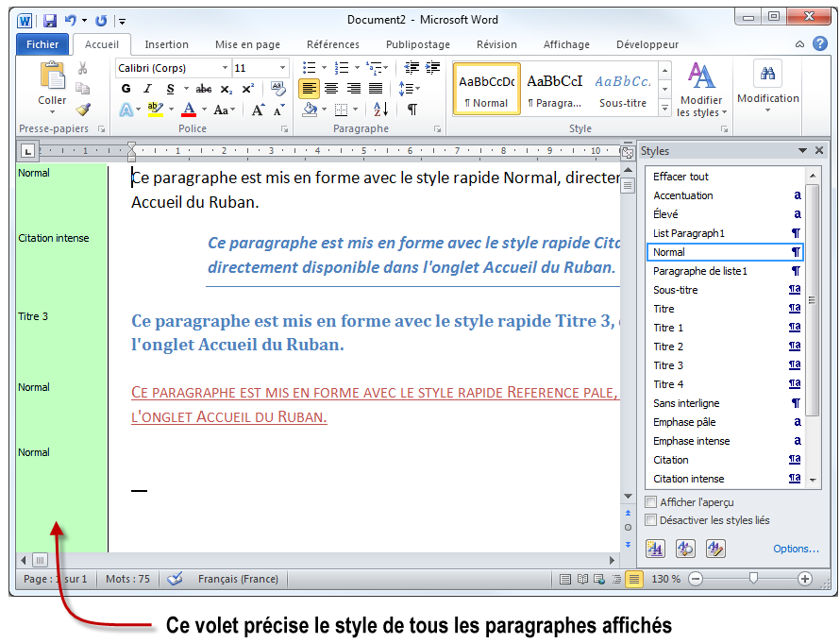
Task: Check Désactiver les styles liés
Action: click(x=649, y=520)
